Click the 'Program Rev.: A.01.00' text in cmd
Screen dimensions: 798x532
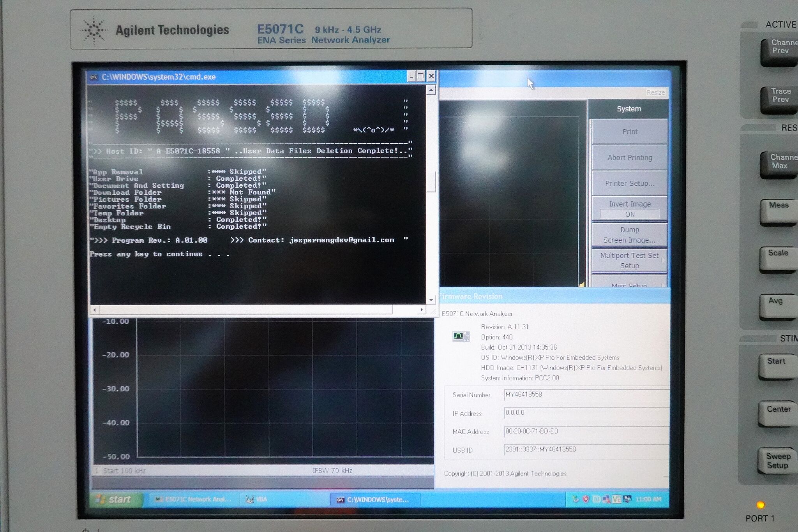tap(160, 240)
